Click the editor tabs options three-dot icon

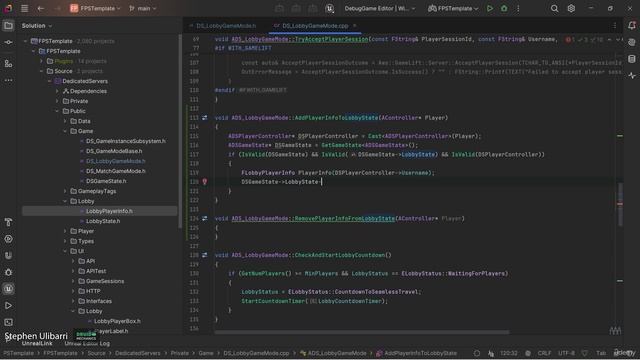point(615,25)
